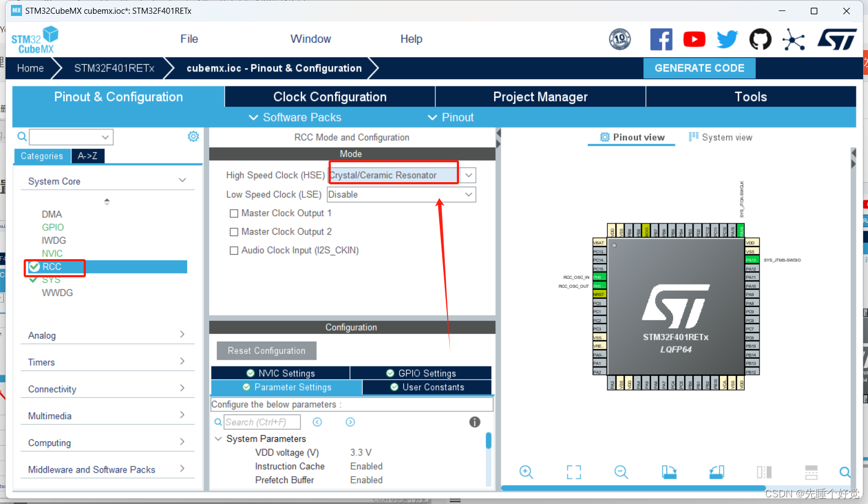Open the Window menu
The width and height of the screenshot is (868, 504).
310,39
